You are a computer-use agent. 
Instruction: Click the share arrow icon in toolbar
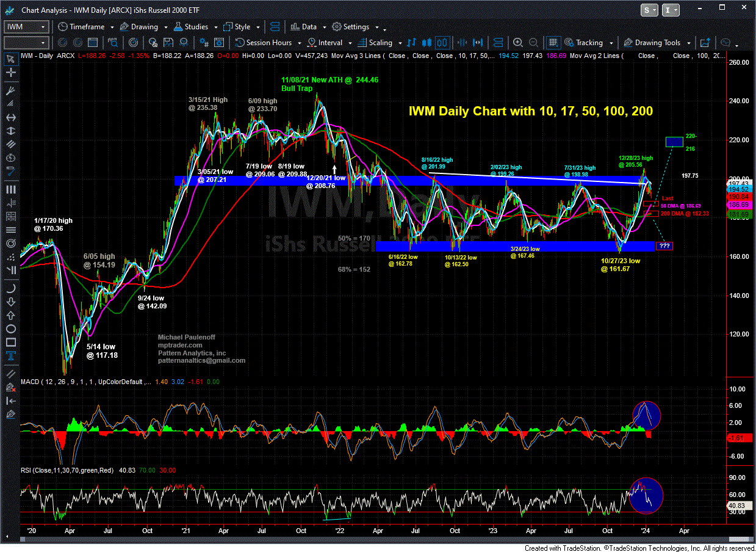click(x=705, y=43)
